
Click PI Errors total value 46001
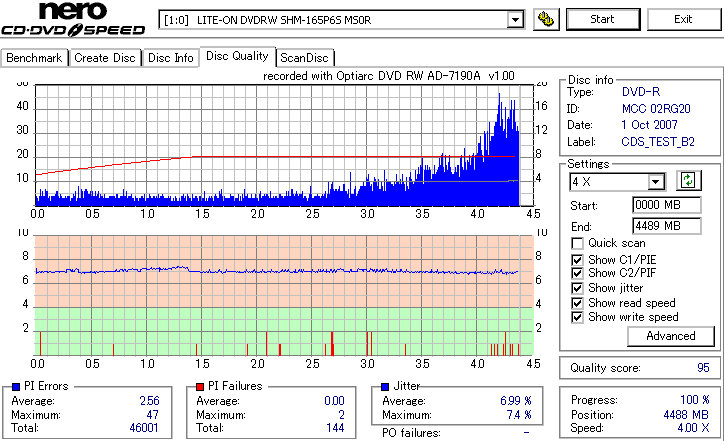(x=144, y=428)
